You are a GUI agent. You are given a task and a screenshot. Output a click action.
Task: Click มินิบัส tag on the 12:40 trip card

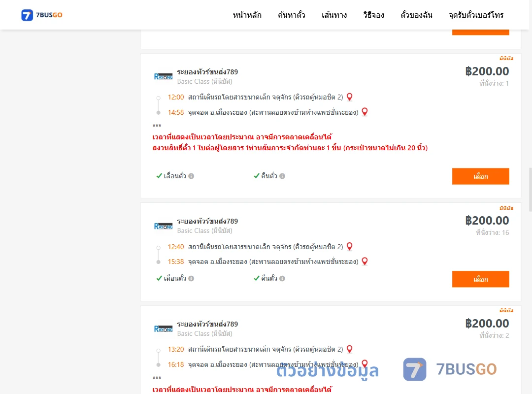(506, 208)
